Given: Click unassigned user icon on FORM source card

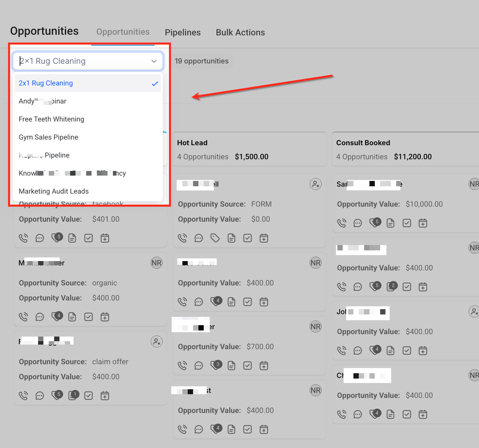Looking at the screenshot, I should 316,184.
